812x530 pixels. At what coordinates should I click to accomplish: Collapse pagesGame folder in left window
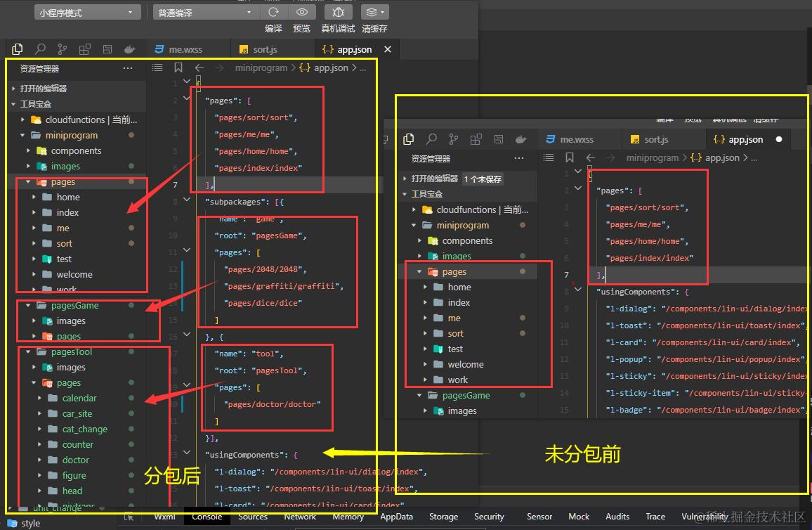(28, 306)
